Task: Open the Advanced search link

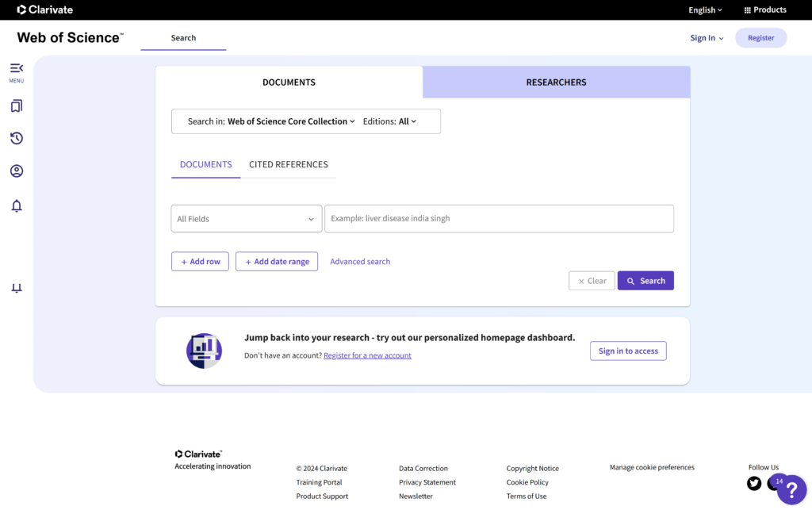Action: tap(360, 262)
